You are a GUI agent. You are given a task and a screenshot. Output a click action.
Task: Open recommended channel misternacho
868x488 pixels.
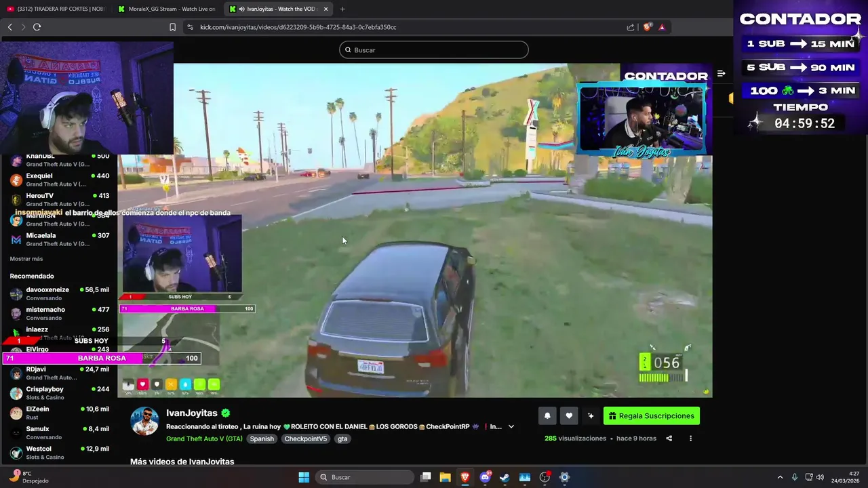click(59, 313)
